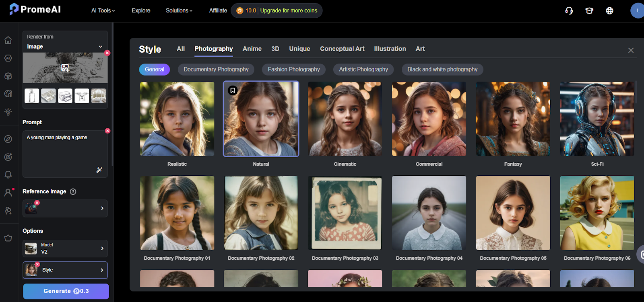Remove the uploaded render image with red X
Image resolution: width=644 pixels, height=302 pixels.
click(107, 53)
